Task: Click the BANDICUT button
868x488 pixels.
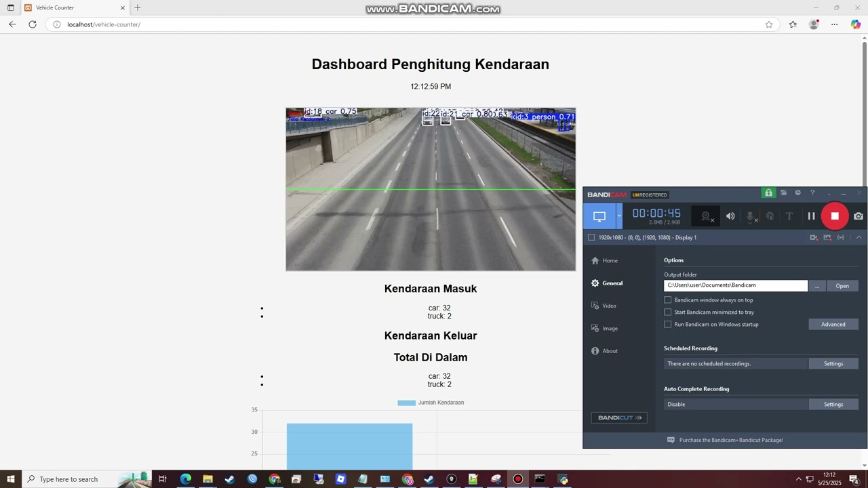Action: [619, 418]
